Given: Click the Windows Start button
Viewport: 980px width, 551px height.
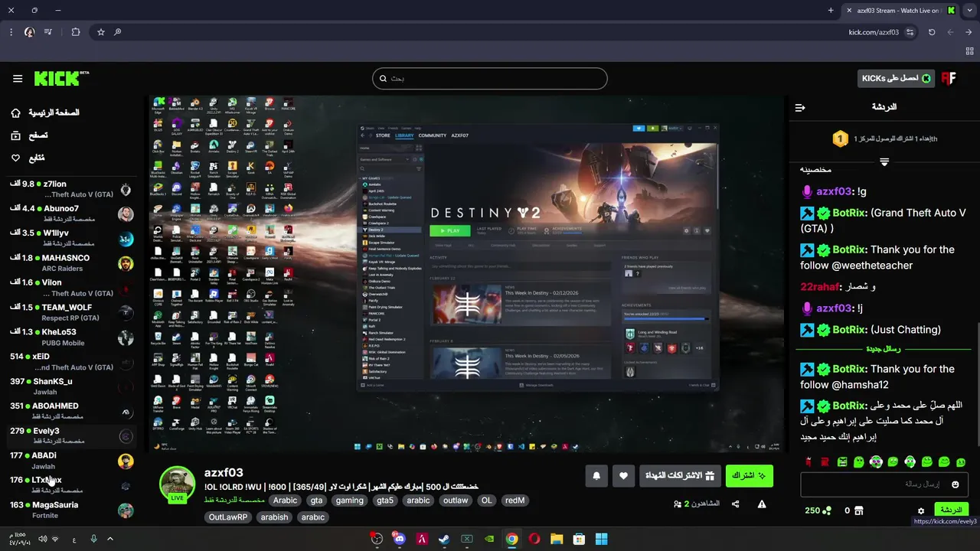Looking at the screenshot, I should [602, 539].
